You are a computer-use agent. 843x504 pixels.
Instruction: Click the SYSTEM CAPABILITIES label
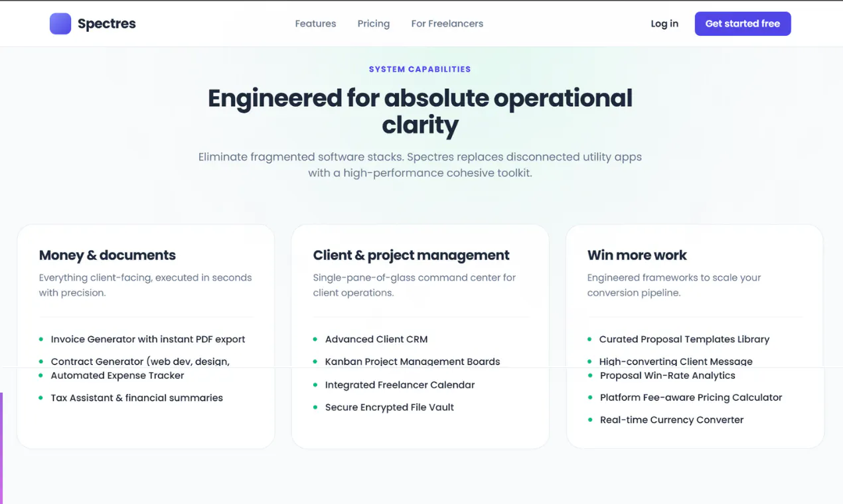420,69
